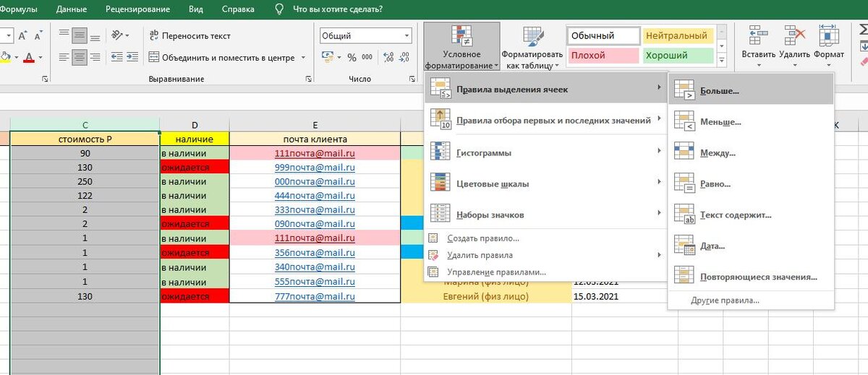Screen dimensions: 868x375
Task: Open the 777почта@mail.ru link
Action: click(x=315, y=296)
